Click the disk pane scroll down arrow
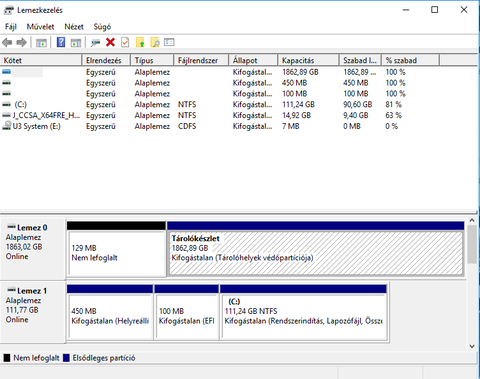The height and width of the screenshot is (379, 480). [472, 346]
